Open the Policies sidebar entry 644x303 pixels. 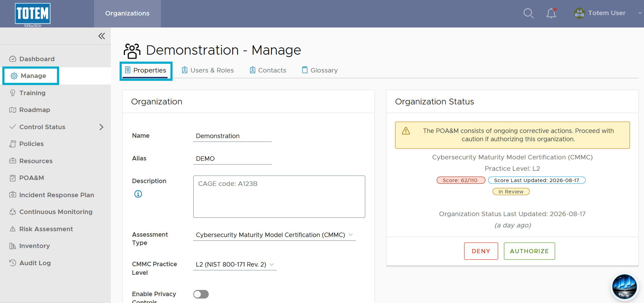[55, 144]
